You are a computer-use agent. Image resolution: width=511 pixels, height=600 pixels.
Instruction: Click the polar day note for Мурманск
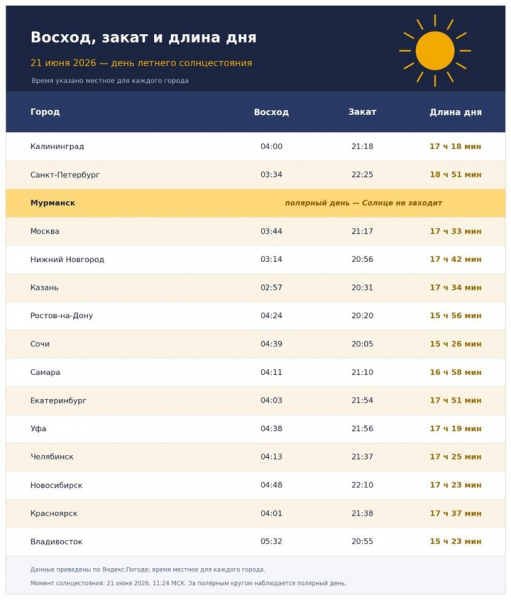[363, 203]
